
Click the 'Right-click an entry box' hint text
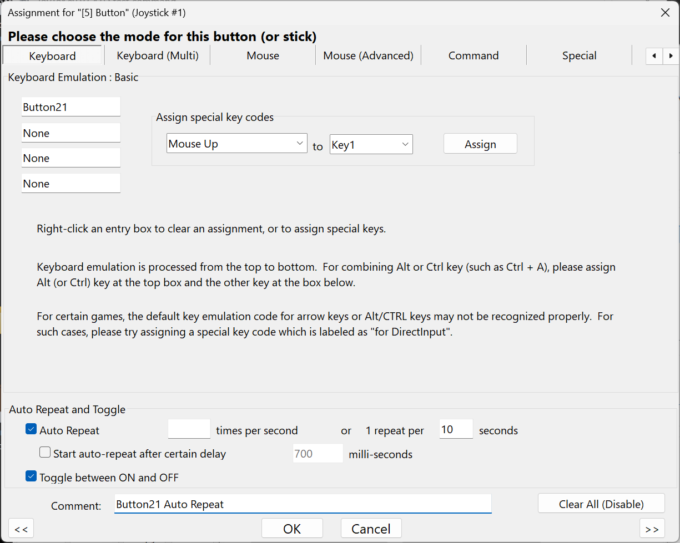(211, 229)
